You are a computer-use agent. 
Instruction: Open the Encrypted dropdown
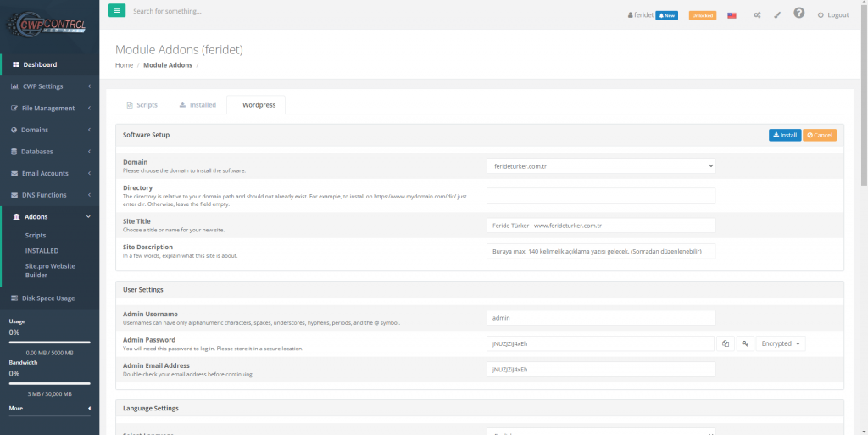click(781, 343)
